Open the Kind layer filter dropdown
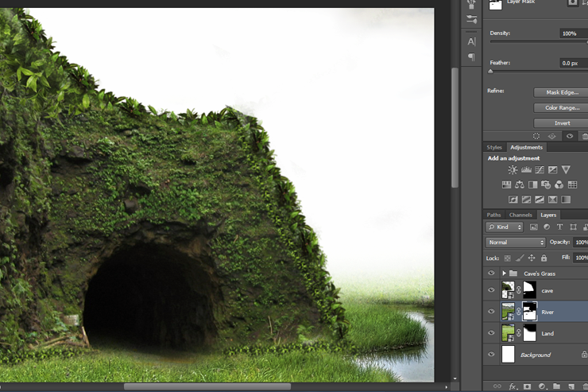Image resolution: width=588 pixels, height=392 pixels. coord(505,227)
